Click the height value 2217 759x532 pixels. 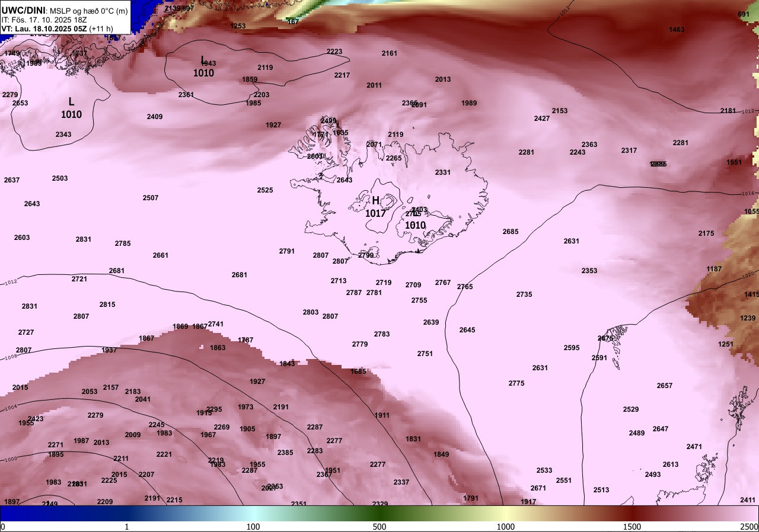point(342,76)
